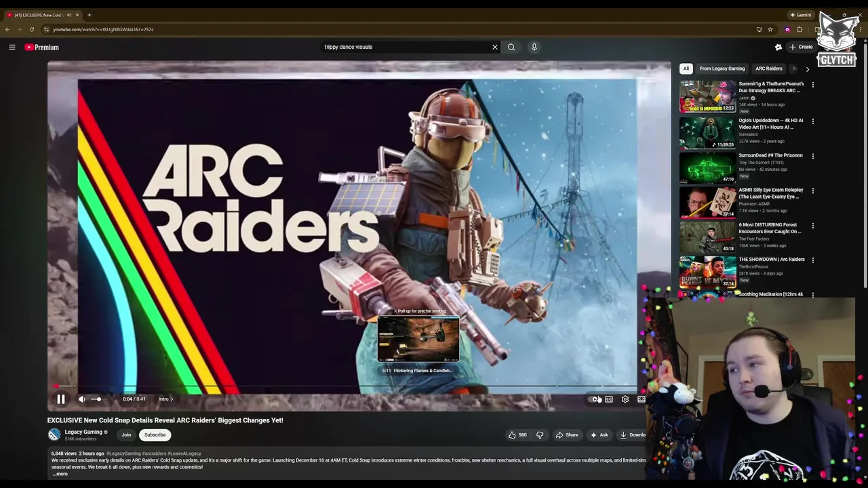Select the All filter chip
Screen dimensions: 868x488
coord(686,68)
